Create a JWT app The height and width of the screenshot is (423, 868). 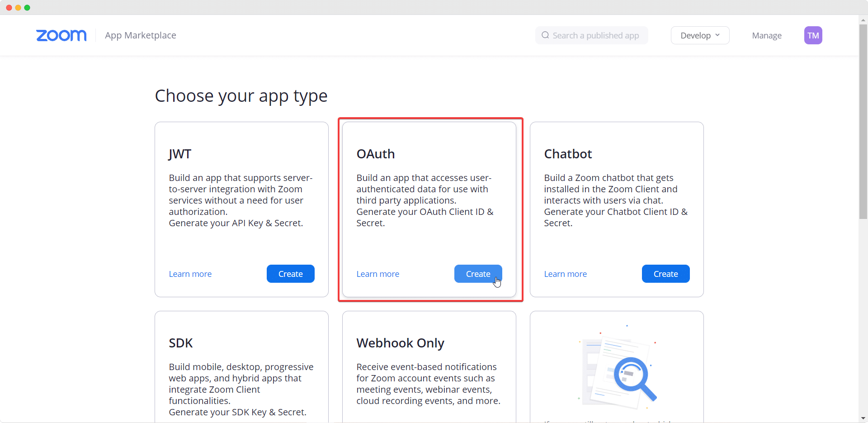(x=290, y=274)
